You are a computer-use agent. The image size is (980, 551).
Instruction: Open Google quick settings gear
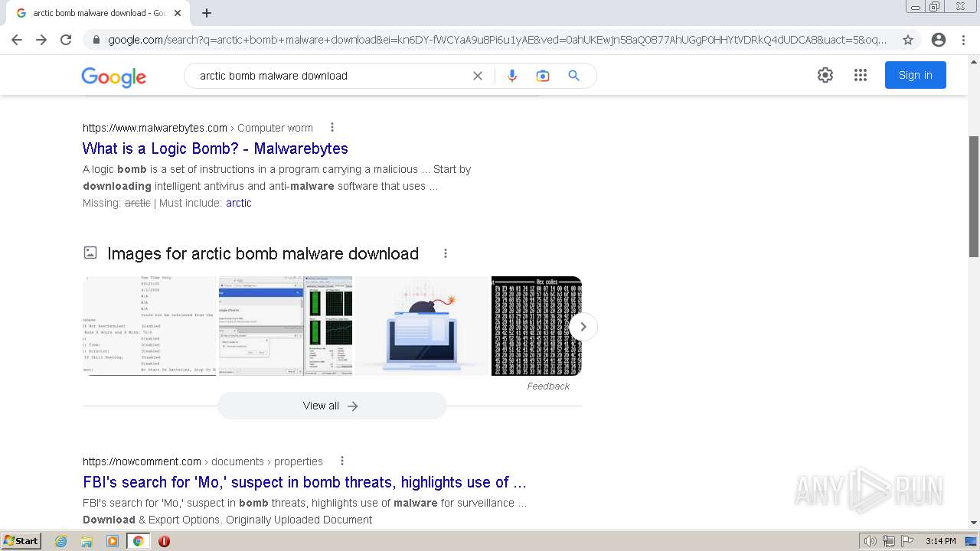click(x=825, y=75)
